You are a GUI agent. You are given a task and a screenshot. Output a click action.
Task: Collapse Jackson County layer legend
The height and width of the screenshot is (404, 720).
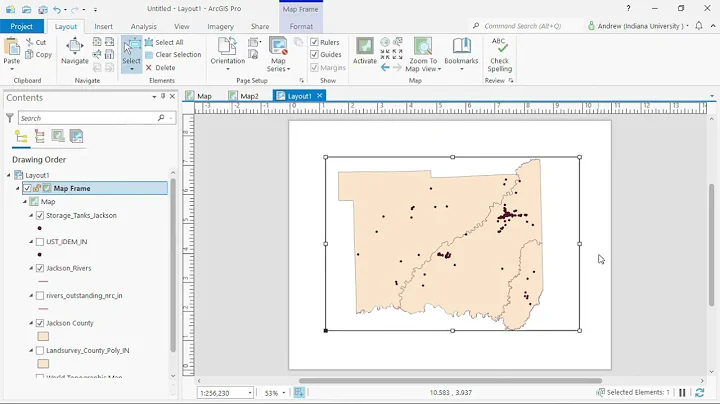31,323
